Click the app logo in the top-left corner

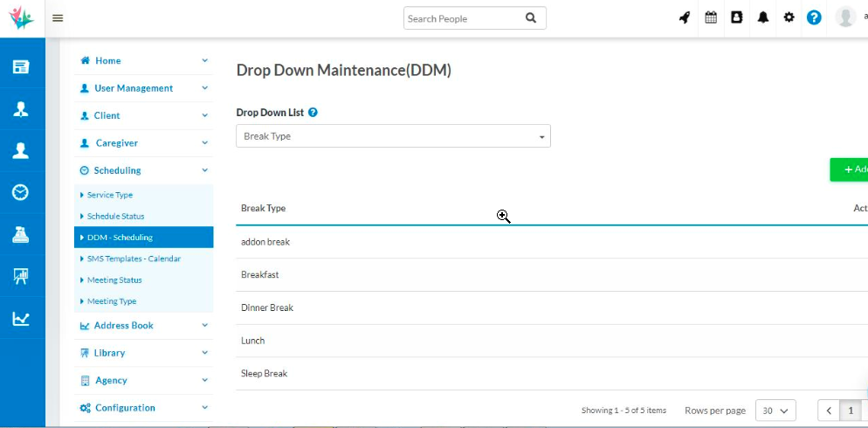(21, 17)
